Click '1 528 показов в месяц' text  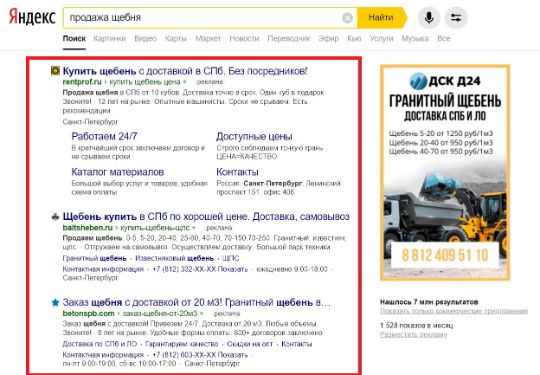417,325
